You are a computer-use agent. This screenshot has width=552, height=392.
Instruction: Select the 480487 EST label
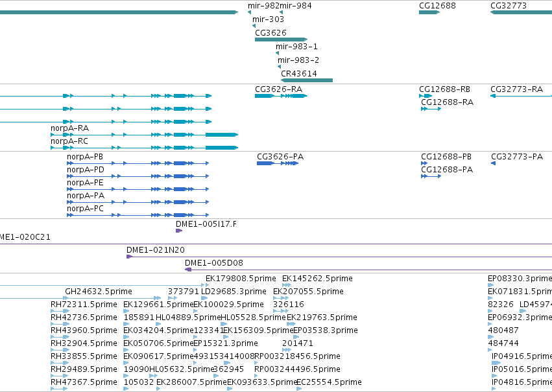[503, 331]
